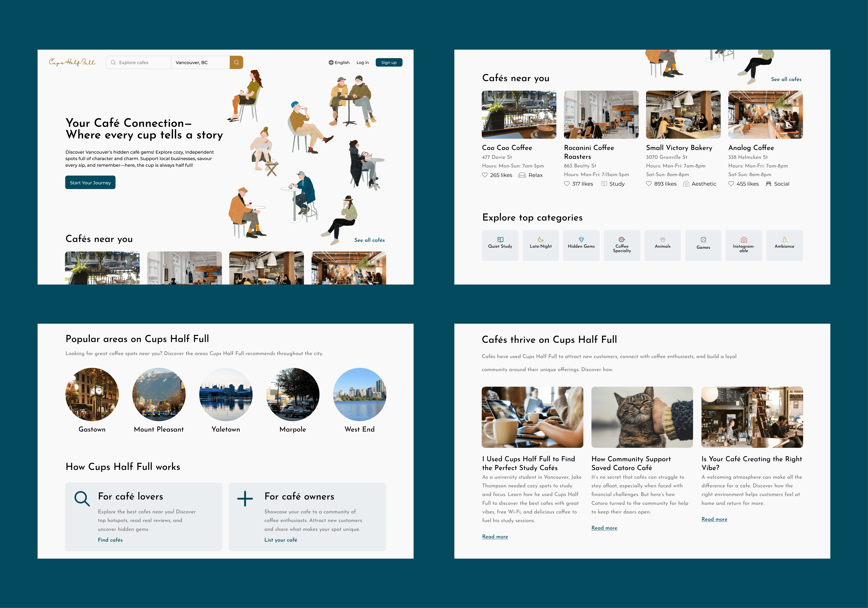The width and height of the screenshot is (868, 608).
Task: Click the heart icon on Coo Coo Coffee
Action: [485, 175]
